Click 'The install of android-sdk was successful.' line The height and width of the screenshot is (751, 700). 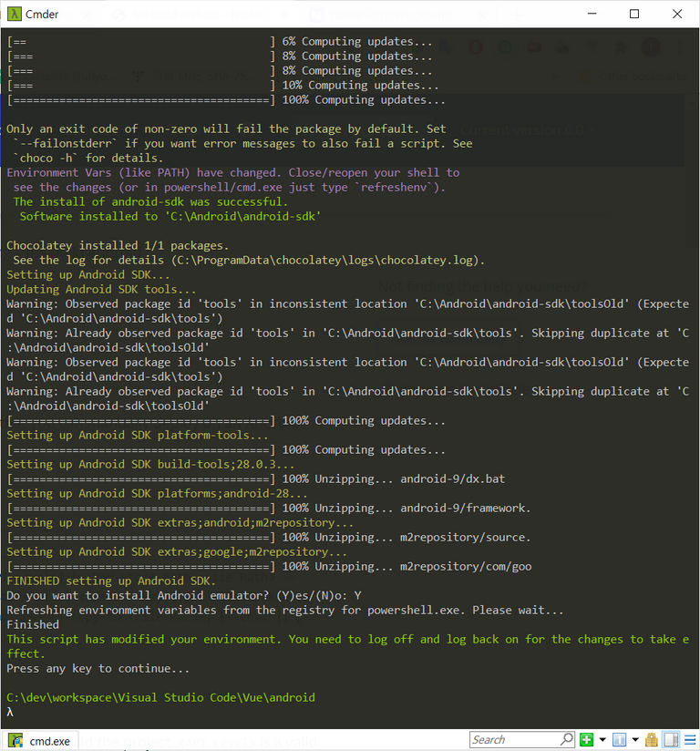click(x=150, y=201)
